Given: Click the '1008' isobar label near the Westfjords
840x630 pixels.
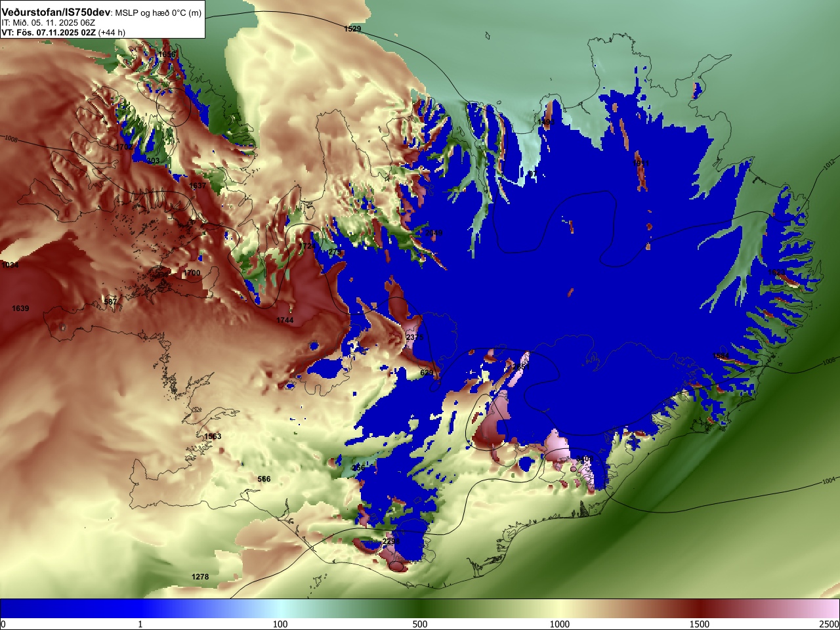Looking at the screenshot, I should pos(10,139).
